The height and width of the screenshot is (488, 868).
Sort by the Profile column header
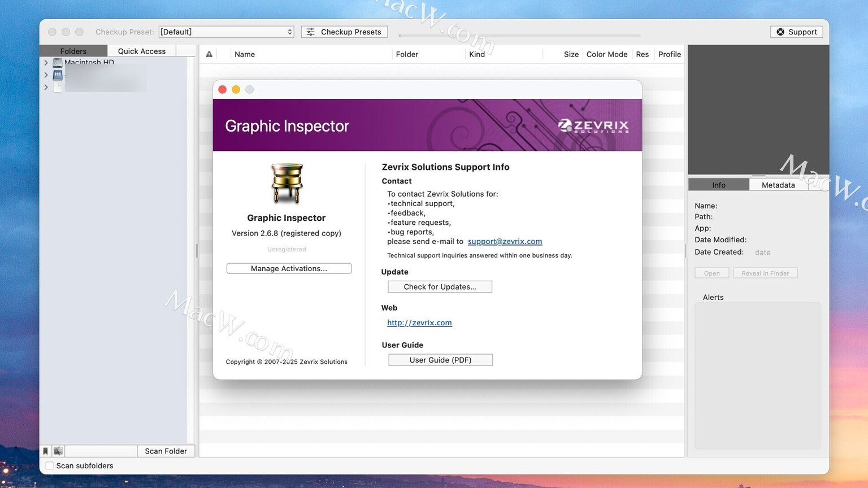click(x=670, y=54)
